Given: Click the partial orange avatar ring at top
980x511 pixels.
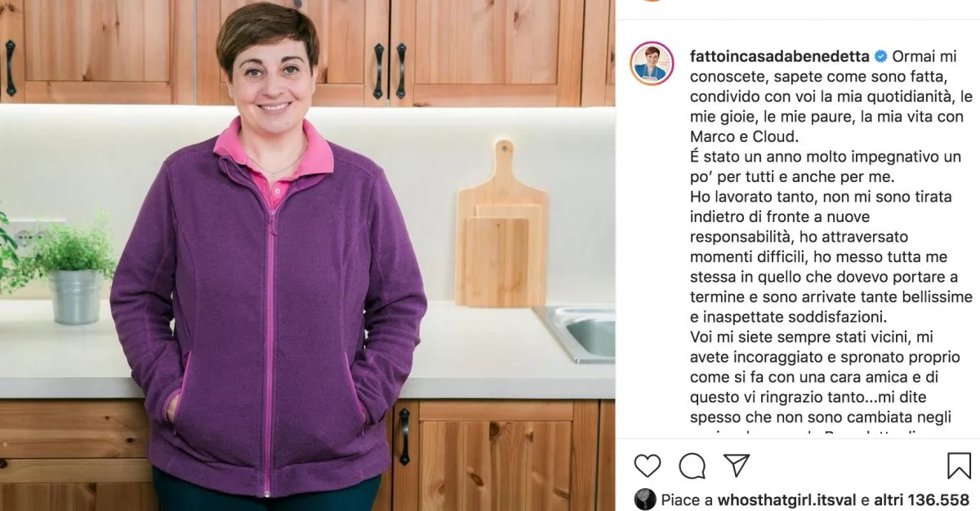Looking at the screenshot, I should (x=652, y=1).
